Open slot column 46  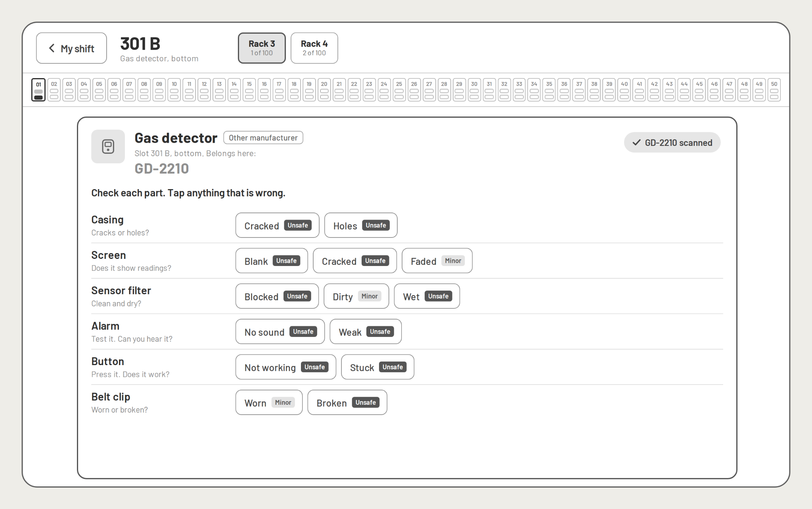pos(714,90)
